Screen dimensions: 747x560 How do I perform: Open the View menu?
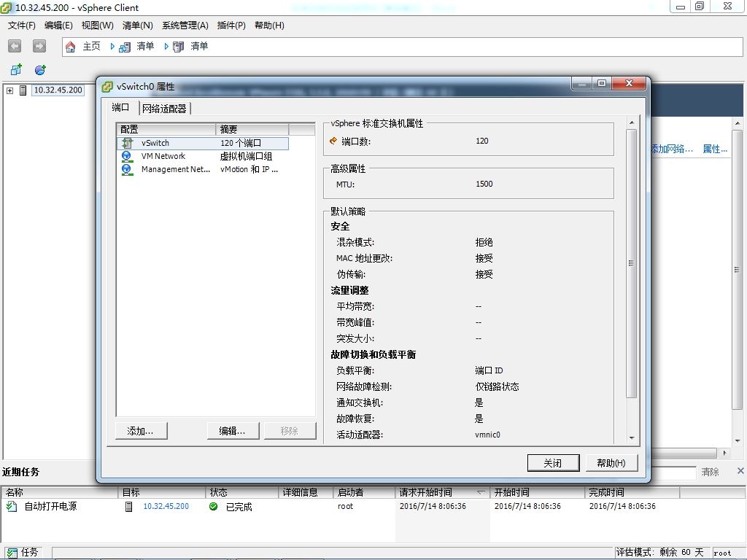pyautogui.click(x=98, y=26)
